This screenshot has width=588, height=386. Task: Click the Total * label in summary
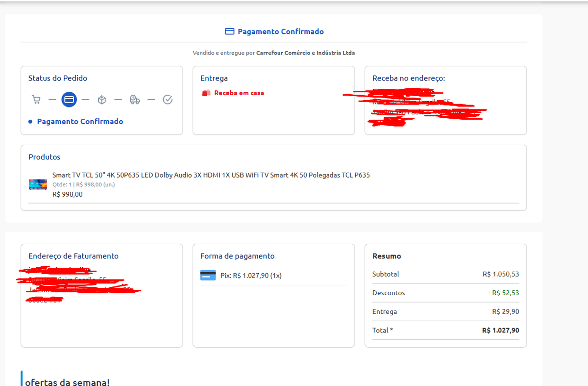tap(383, 330)
